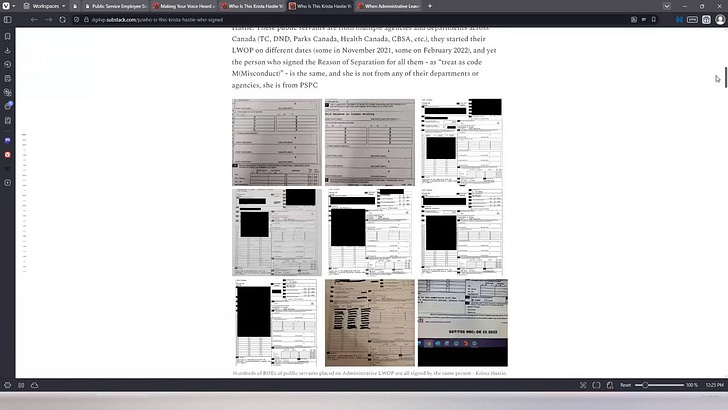
Task: Open the VPN extension button
Action: coord(692,20)
